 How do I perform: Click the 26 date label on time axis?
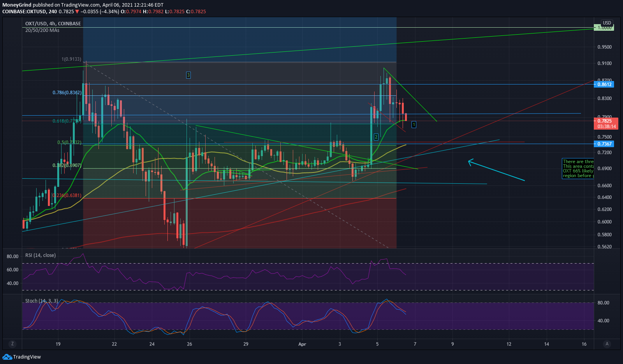(189, 344)
